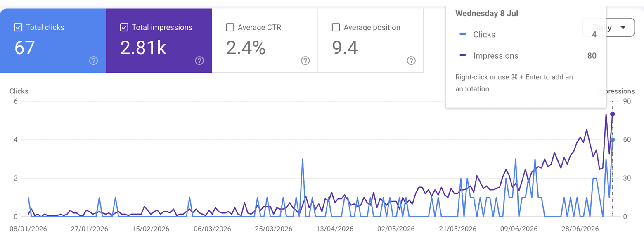Screen dimensions: 644x248
Task: Uncheck the Total clicks checkbox
Action: tap(18, 28)
